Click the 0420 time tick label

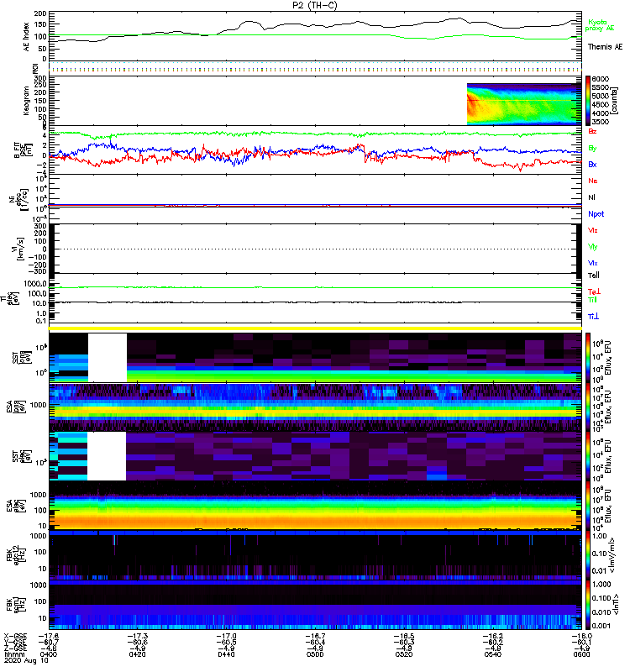pyautogui.click(x=140, y=655)
